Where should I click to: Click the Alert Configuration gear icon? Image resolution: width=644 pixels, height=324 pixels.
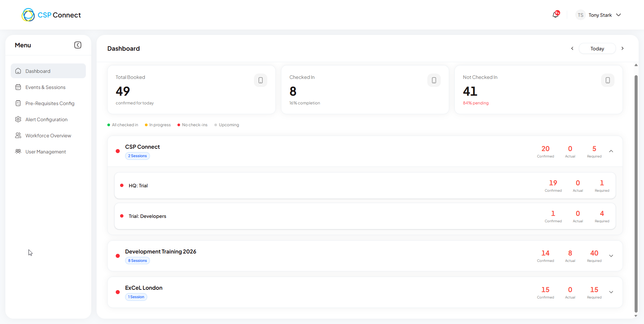[18, 119]
